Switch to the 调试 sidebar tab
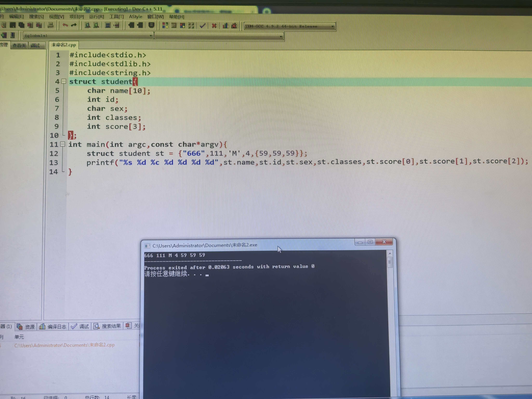The width and height of the screenshot is (532, 399). (35, 45)
